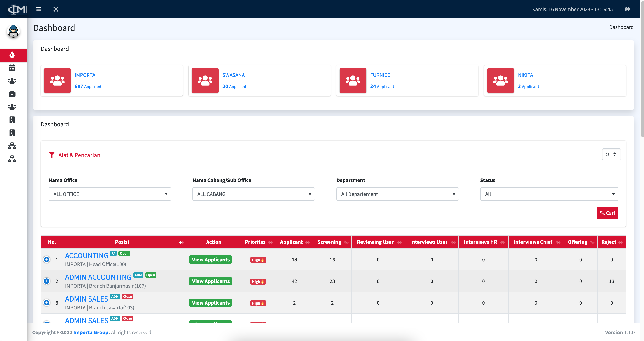Open the Importa Group footer link
644x341 pixels.
[x=91, y=332]
